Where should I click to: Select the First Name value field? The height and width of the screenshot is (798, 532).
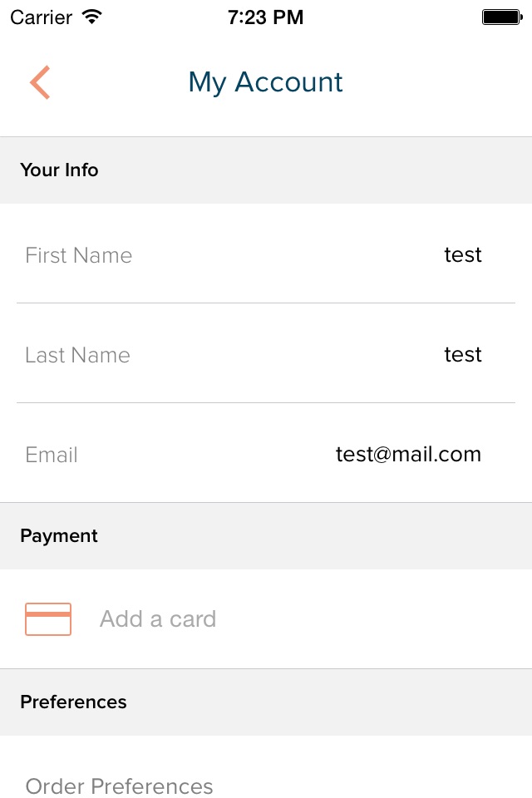tap(463, 254)
